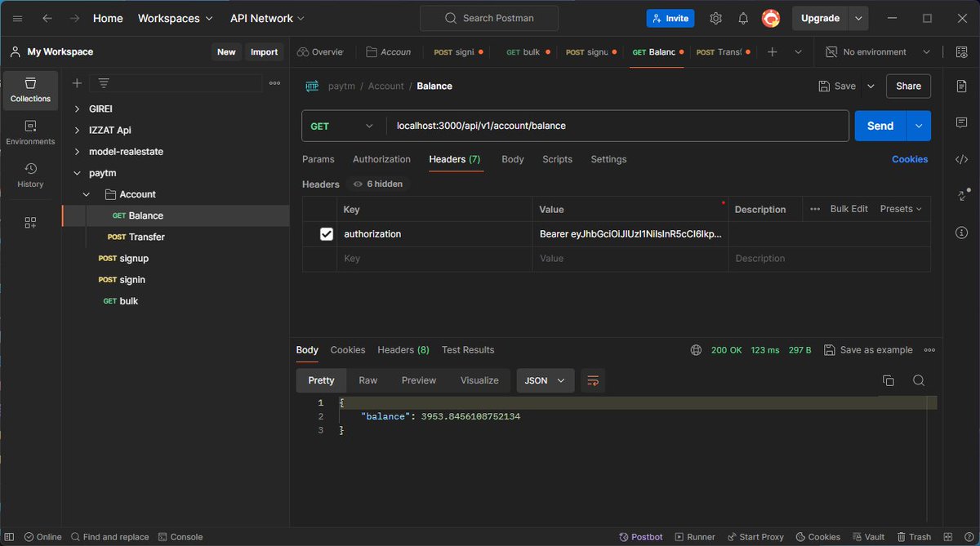Open the code snippet panel icon
Image resolution: width=980 pixels, height=546 pixels.
click(961, 159)
